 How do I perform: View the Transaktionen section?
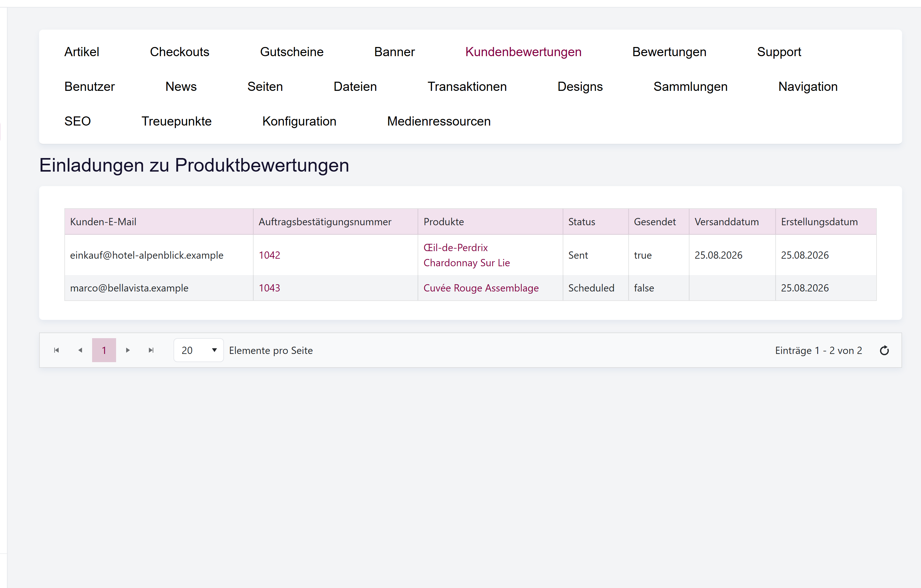coord(467,86)
